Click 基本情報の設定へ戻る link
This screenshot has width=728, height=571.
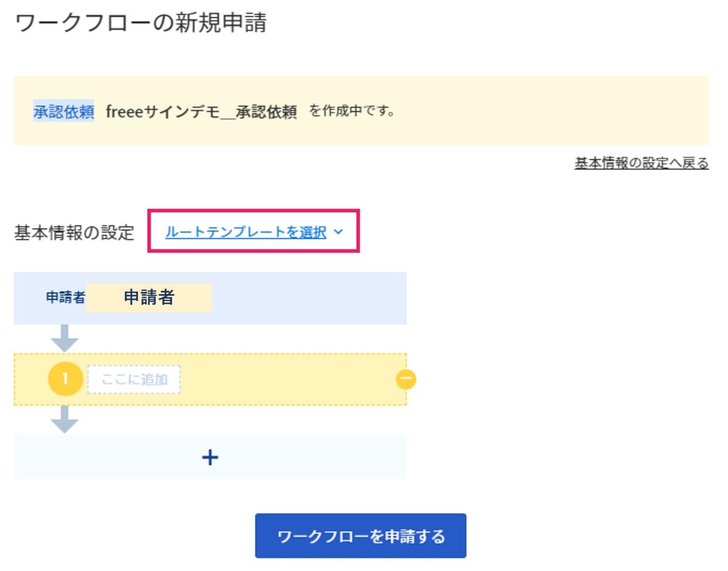pyautogui.click(x=641, y=163)
